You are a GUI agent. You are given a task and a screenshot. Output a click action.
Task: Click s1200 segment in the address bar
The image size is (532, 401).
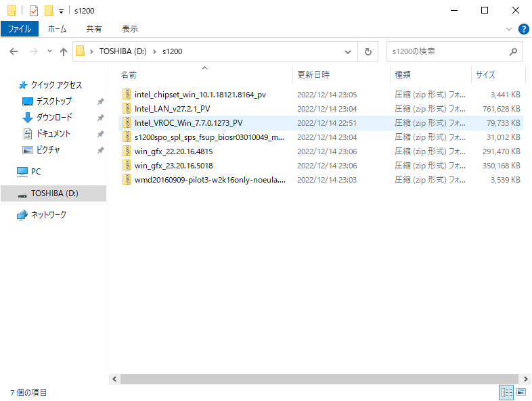pyautogui.click(x=172, y=51)
